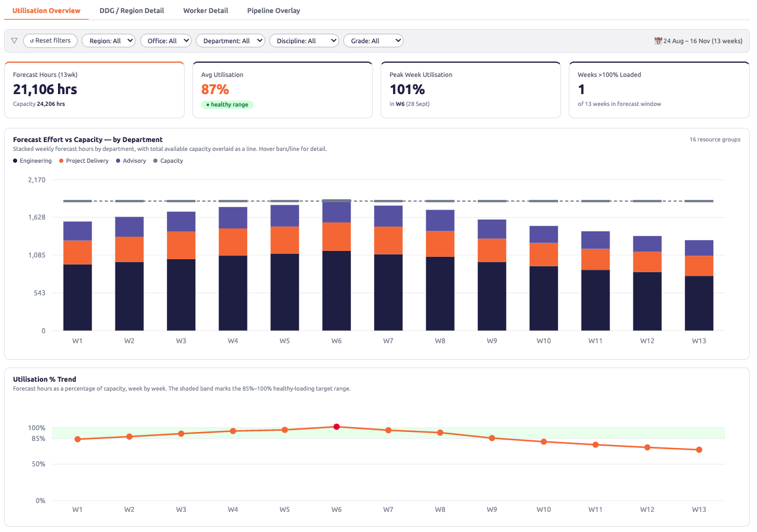Click the W13 utilisation trend point
This screenshot has height=532, width=757.
tap(699, 450)
